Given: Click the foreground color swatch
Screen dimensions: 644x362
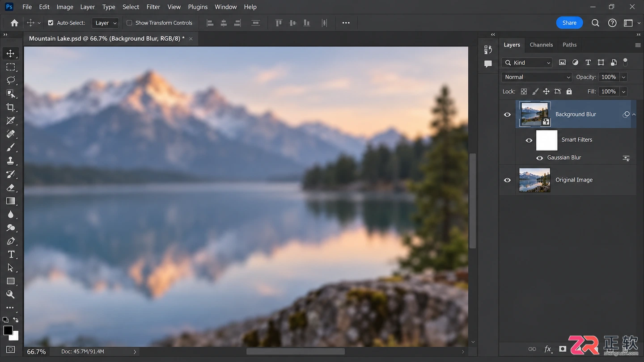Looking at the screenshot, I should click(8, 331).
